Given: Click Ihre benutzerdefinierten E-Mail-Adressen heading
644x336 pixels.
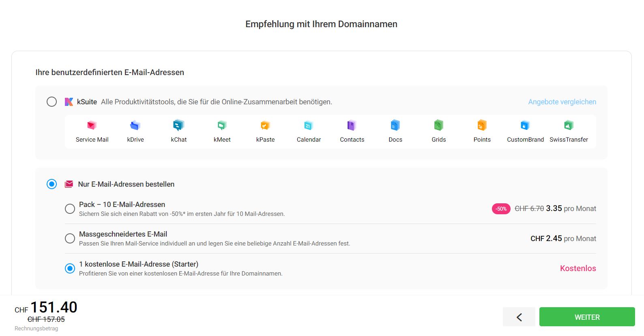Looking at the screenshot, I should coord(109,72).
